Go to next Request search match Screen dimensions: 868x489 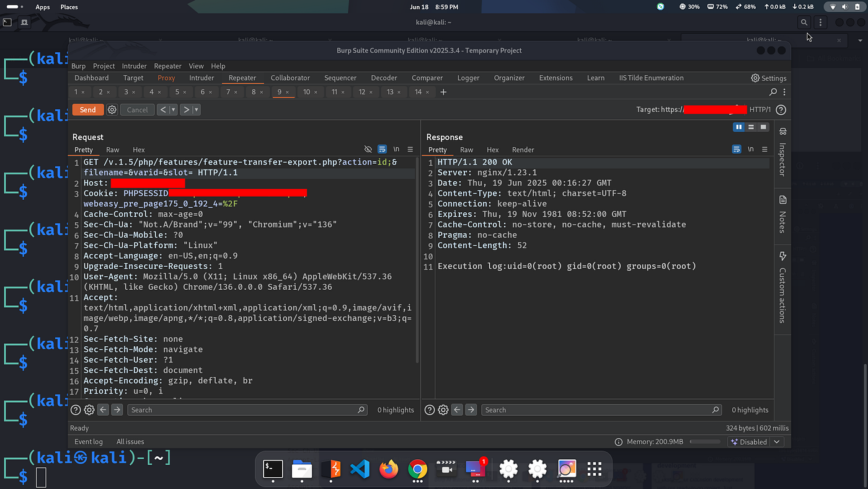pyautogui.click(x=117, y=410)
